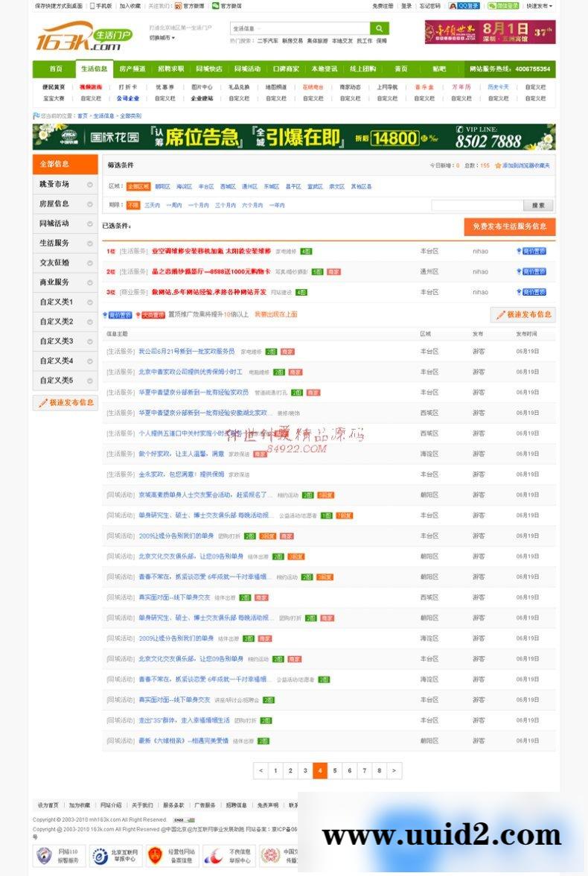Click the main 生活信息 search input
Screen dimensions: 588x876
(300, 28)
